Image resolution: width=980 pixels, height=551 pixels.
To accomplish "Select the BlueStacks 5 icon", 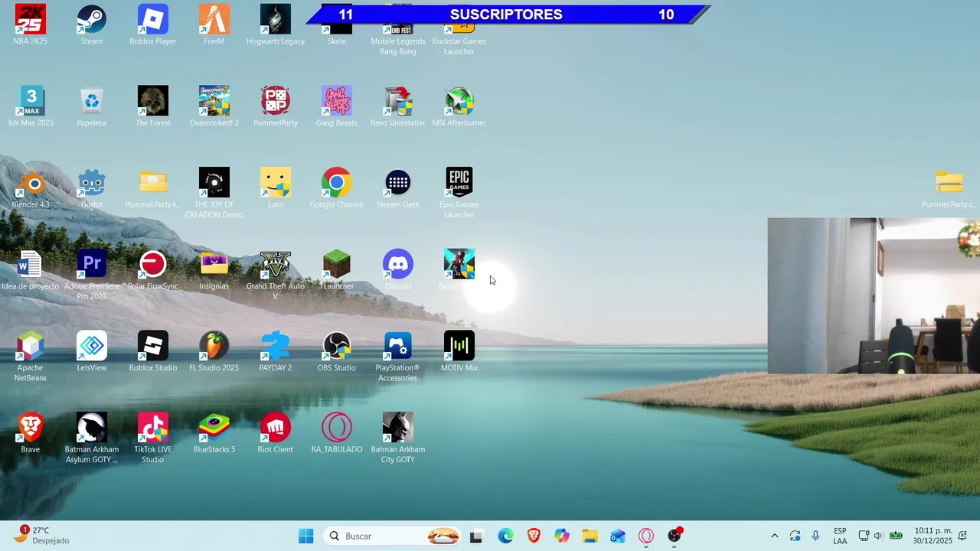I will pos(214,428).
